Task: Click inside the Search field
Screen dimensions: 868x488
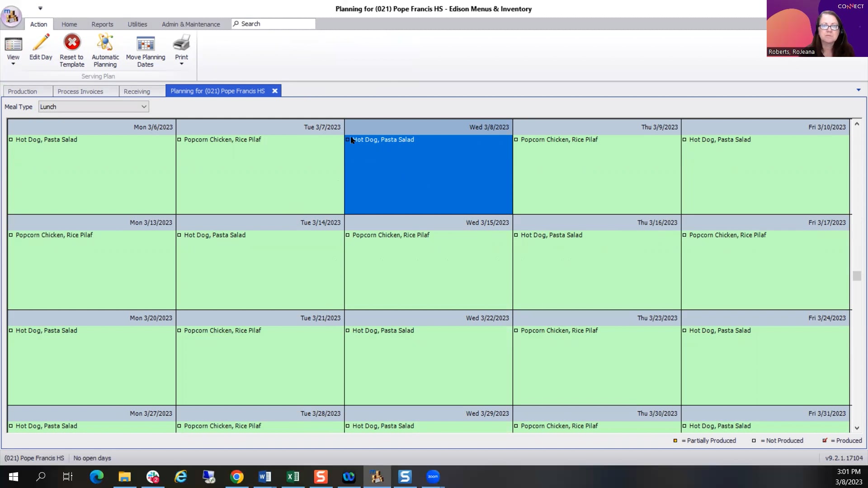Action: pos(271,23)
